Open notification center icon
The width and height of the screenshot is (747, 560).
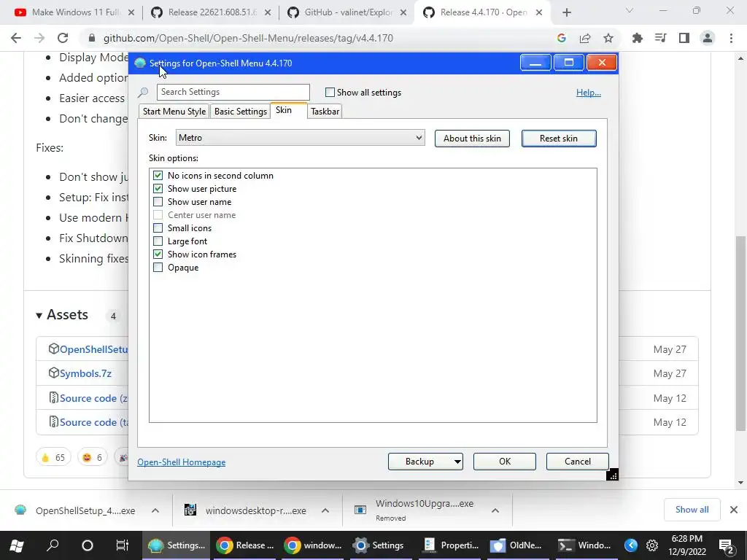pos(726,545)
